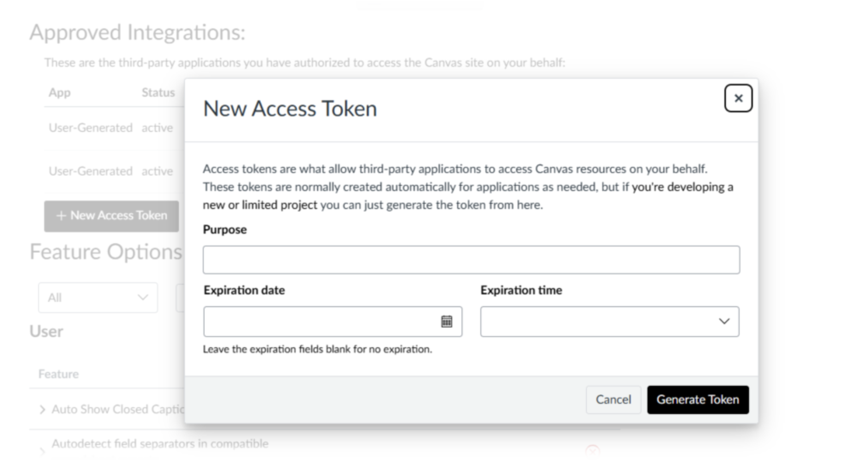Click the Purpose text field

tap(471, 260)
